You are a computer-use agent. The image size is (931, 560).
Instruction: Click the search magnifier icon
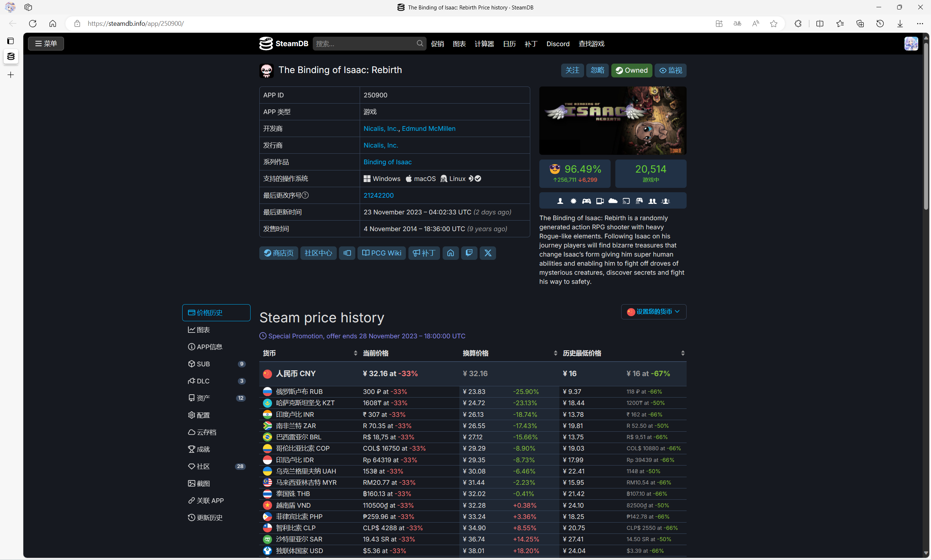click(x=420, y=43)
